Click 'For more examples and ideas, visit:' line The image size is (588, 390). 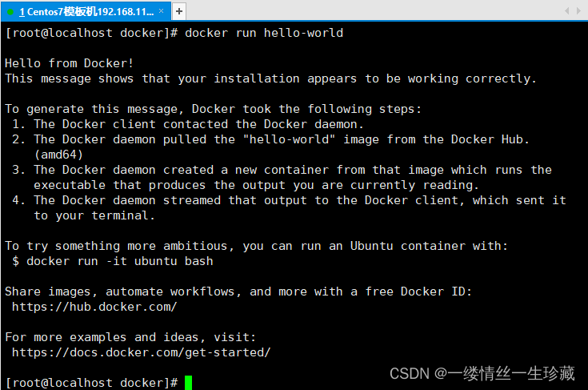click(x=130, y=337)
